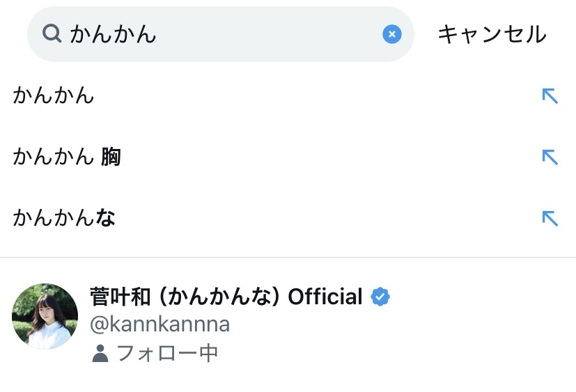This screenshot has width=576, height=392.
Task: Fill the search with かんかん using its arrow icon
Action: click(550, 95)
